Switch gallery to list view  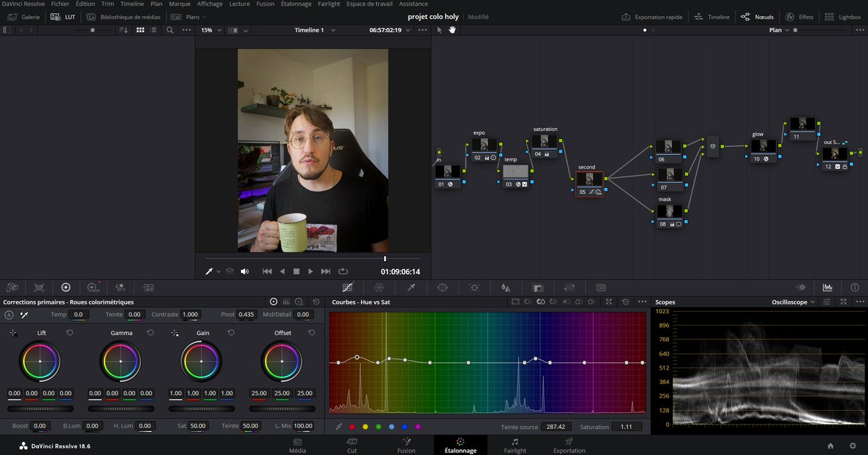click(x=155, y=30)
